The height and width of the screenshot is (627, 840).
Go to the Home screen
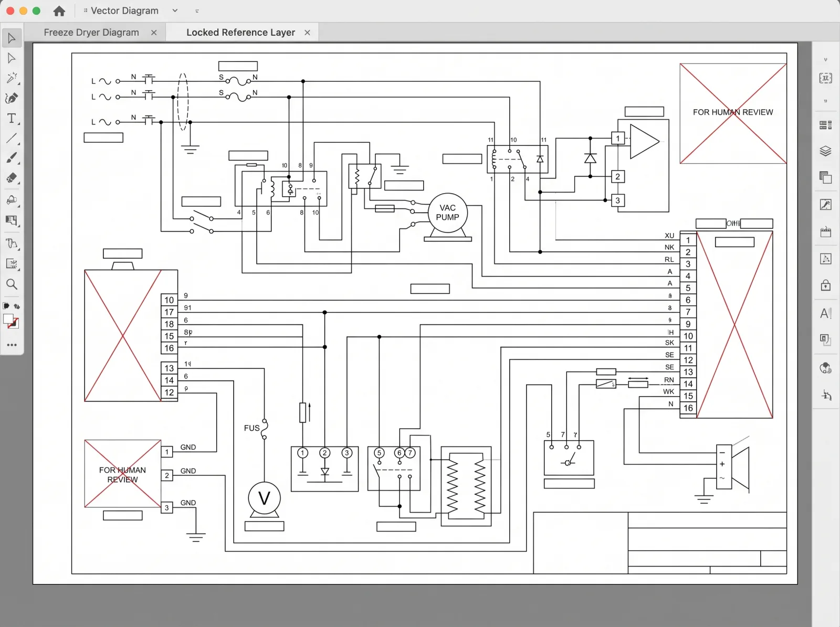[x=59, y=10]
